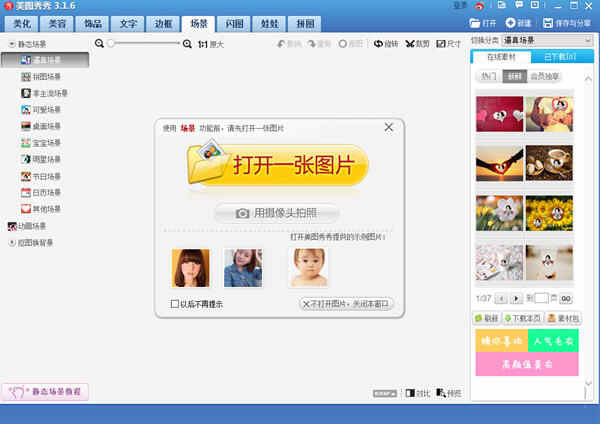This screenshot has width=600, height=424.
Task: Select the crop (裁剪) scissors tool
Action: tap(410, 44)
